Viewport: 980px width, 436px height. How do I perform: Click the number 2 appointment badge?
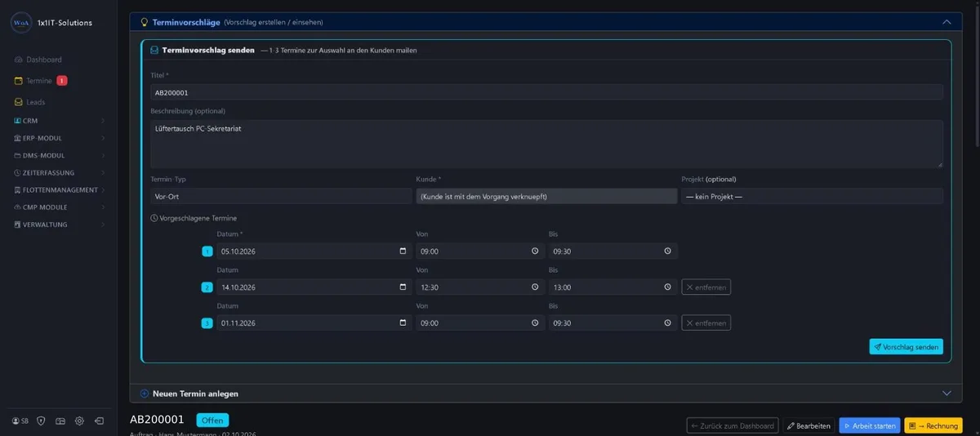click(207, 287)
